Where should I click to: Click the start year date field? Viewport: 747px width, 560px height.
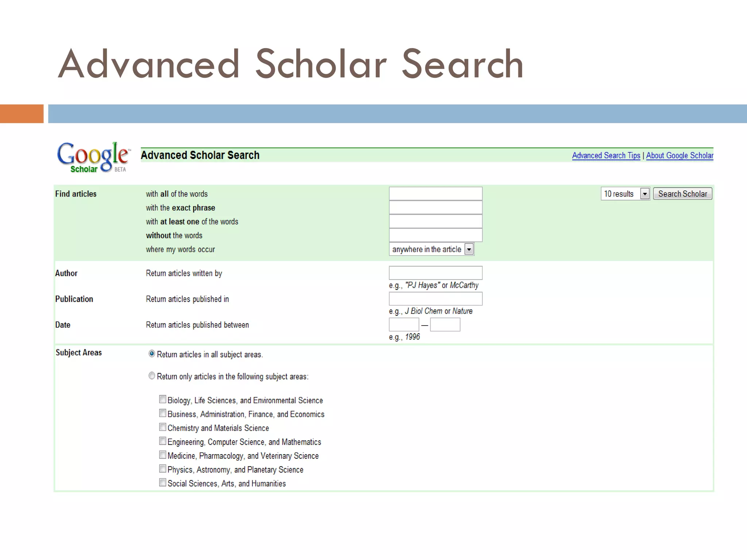coord(404,324)
